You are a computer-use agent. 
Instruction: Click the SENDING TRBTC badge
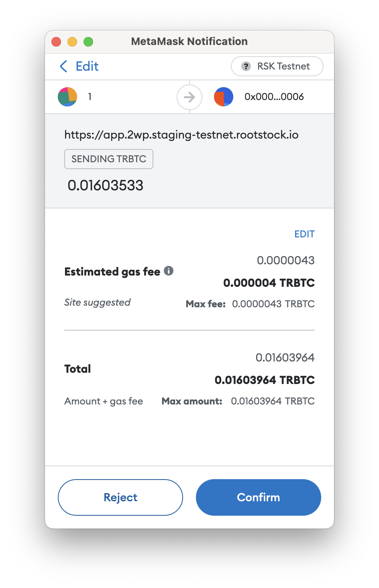click(x=108, y=159)
